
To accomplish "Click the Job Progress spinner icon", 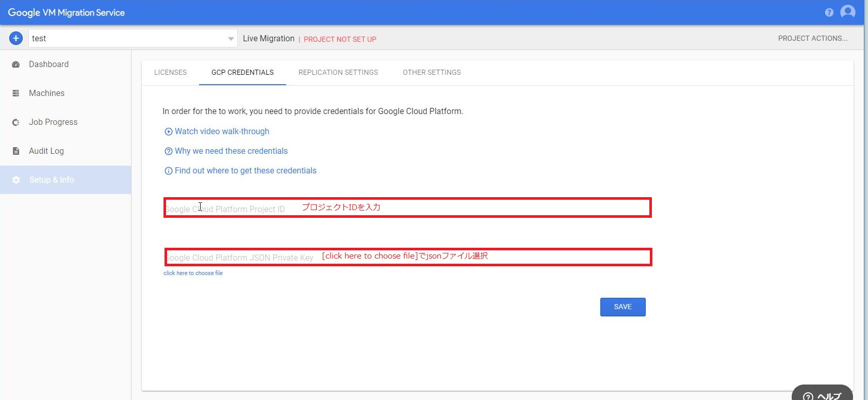I will [x=16, y=122].
